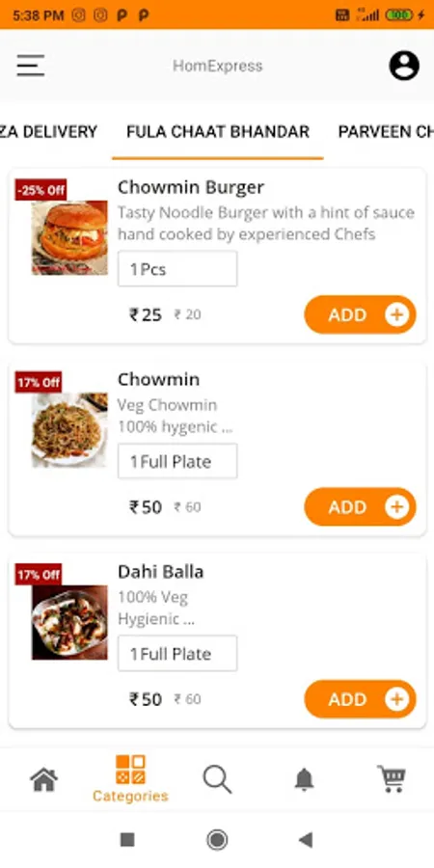434x868 pixels.
Task: Tap Android back triangle button
Action: point(306,840)
